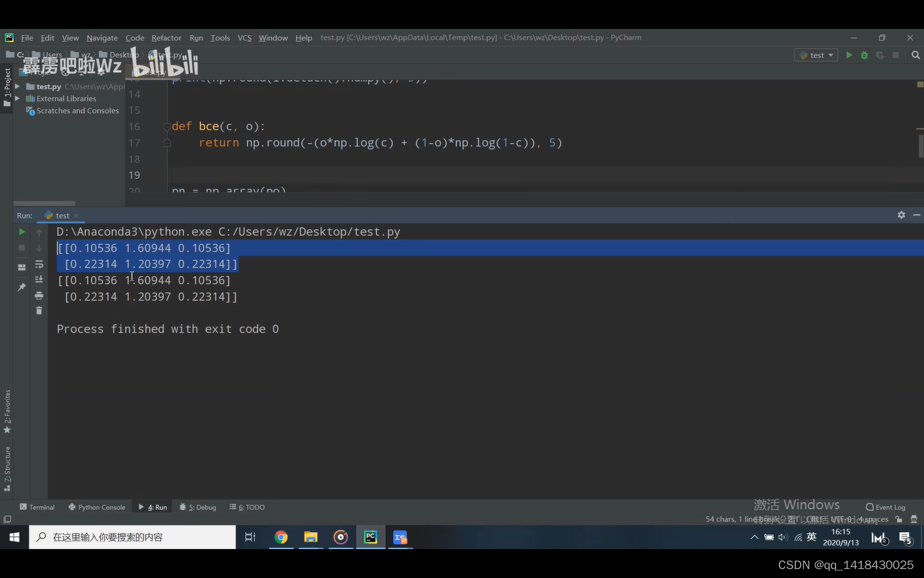Open the Event Log
The image size is (924, 578).
[886, 507]
